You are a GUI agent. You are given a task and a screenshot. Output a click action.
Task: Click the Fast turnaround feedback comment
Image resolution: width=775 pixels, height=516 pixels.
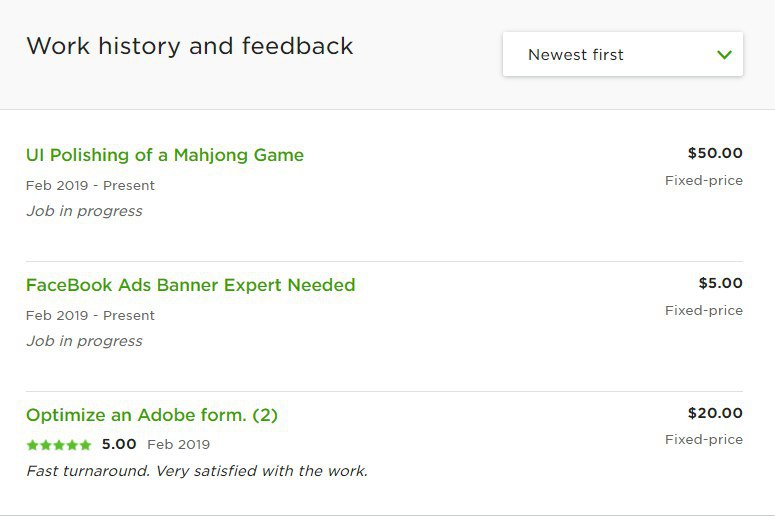197,471
